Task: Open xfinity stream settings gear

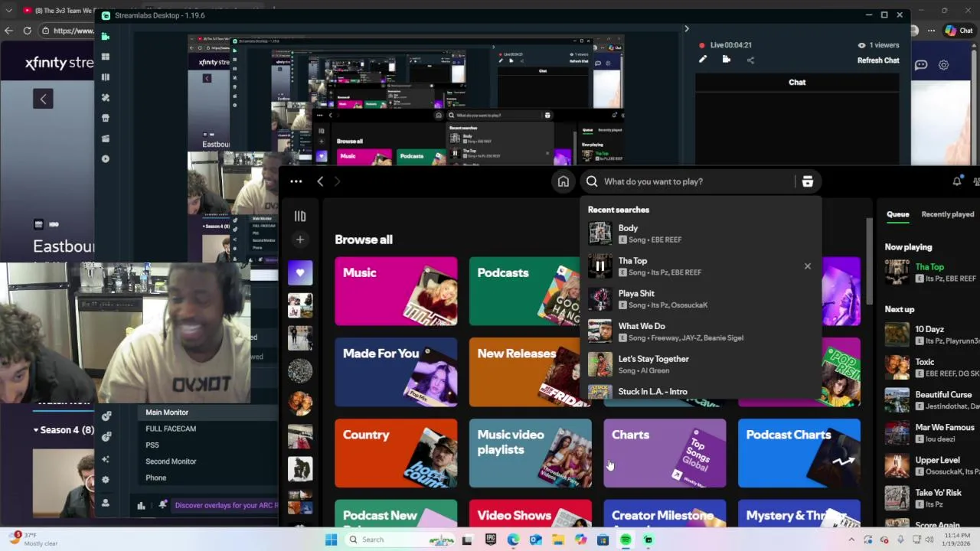Action: coord(944,65)
